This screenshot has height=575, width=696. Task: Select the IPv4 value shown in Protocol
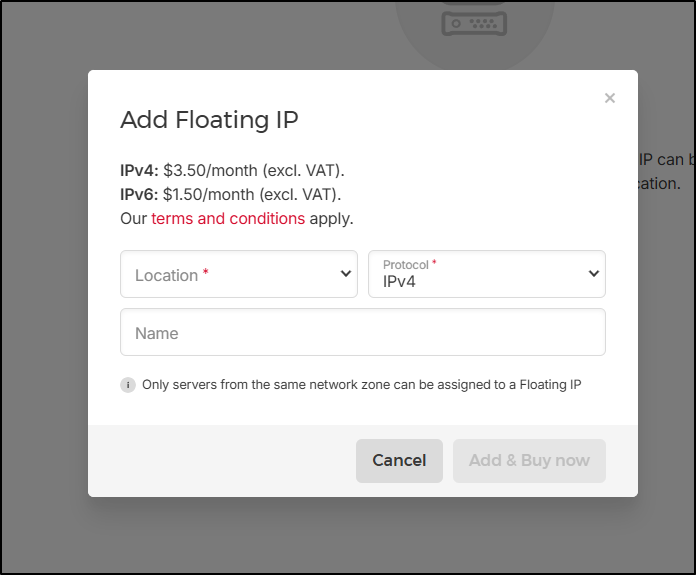click(399, 282)
